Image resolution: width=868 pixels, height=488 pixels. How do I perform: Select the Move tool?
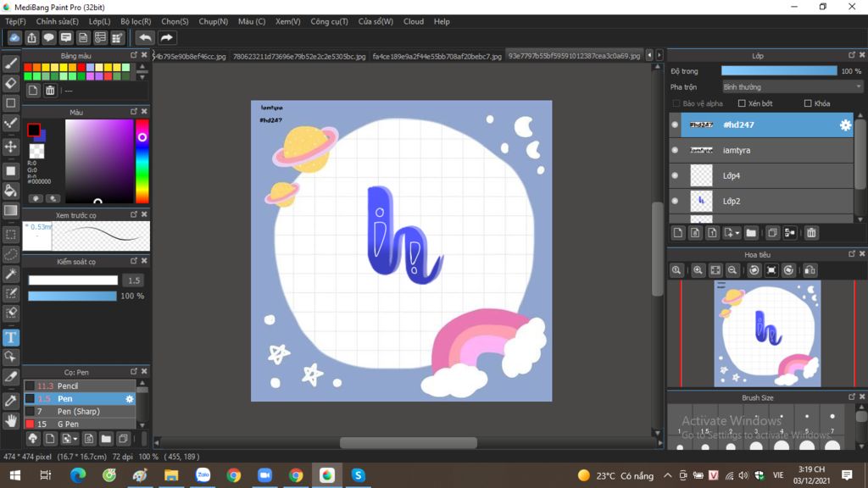[10, 147]
